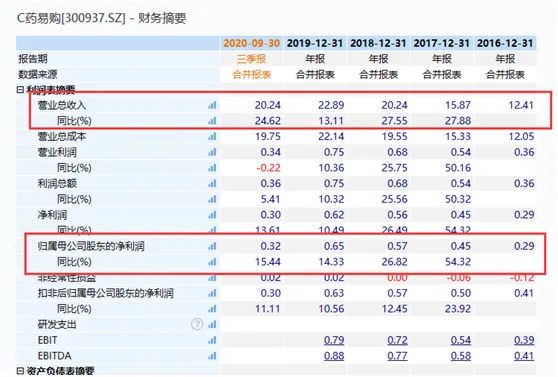Open chart icon for 归属母公司股东的净利润 row
The height and width of the screenshot is (377, 558).
(212, 246)
